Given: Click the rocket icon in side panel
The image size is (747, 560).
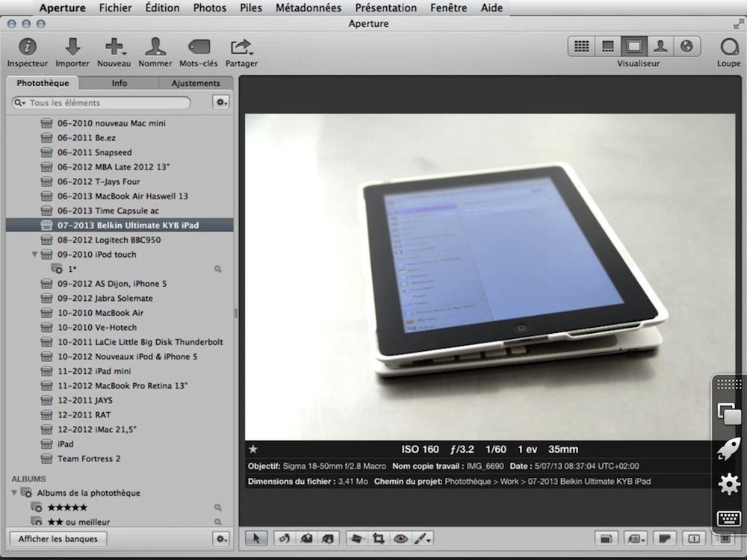Looking at the screenshot, I should coord(729,449).
